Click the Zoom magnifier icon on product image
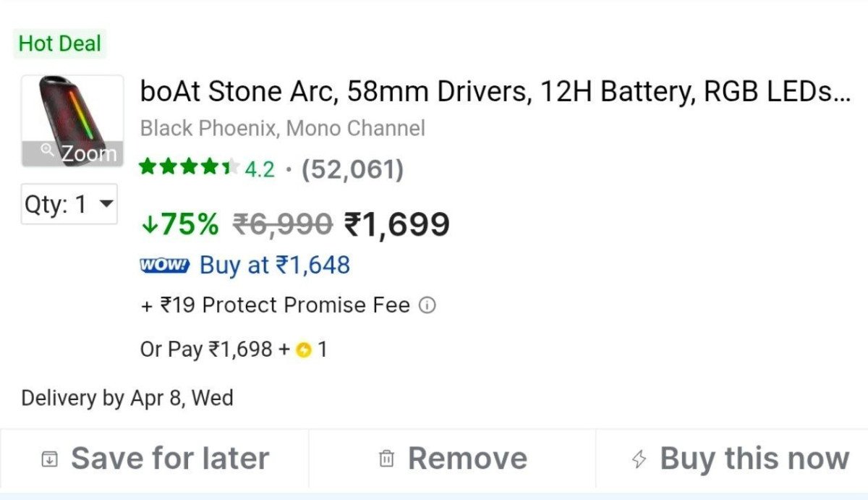 pos(48,150)
